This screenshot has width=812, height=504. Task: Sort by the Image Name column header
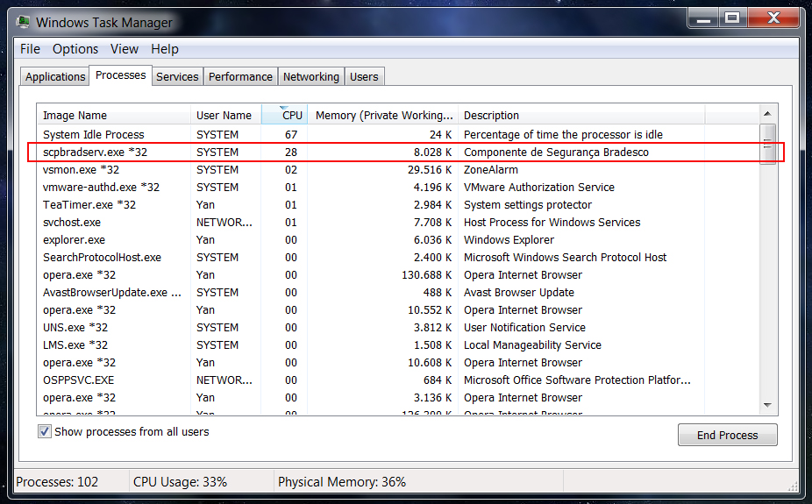click(x=113, y=115)
